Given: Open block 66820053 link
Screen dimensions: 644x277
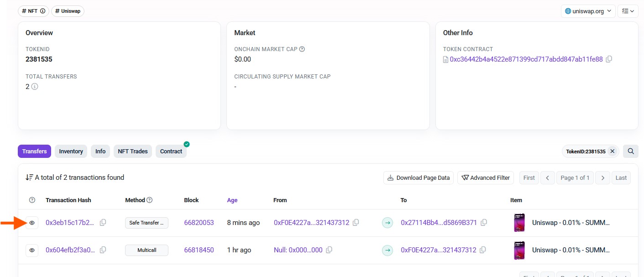Looking at the screenshot, I should point(199,223).
